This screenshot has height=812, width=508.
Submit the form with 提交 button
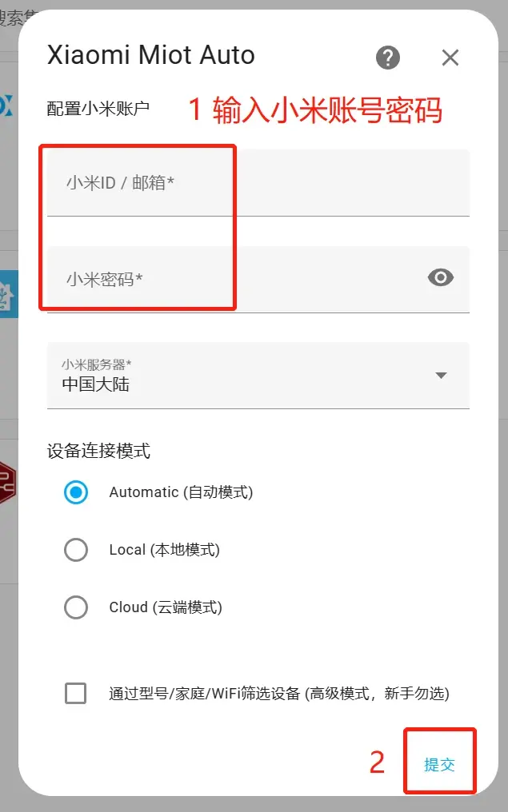point(439,764)
